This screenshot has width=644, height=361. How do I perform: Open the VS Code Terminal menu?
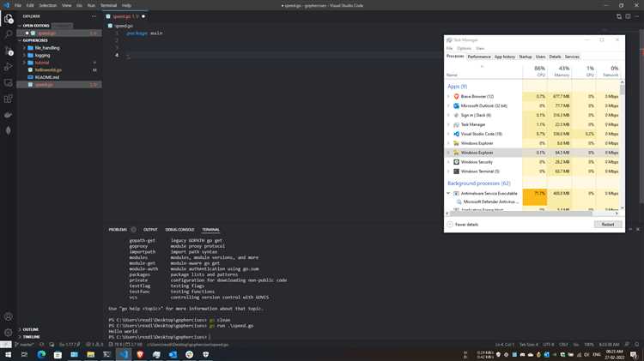(108, 5)
